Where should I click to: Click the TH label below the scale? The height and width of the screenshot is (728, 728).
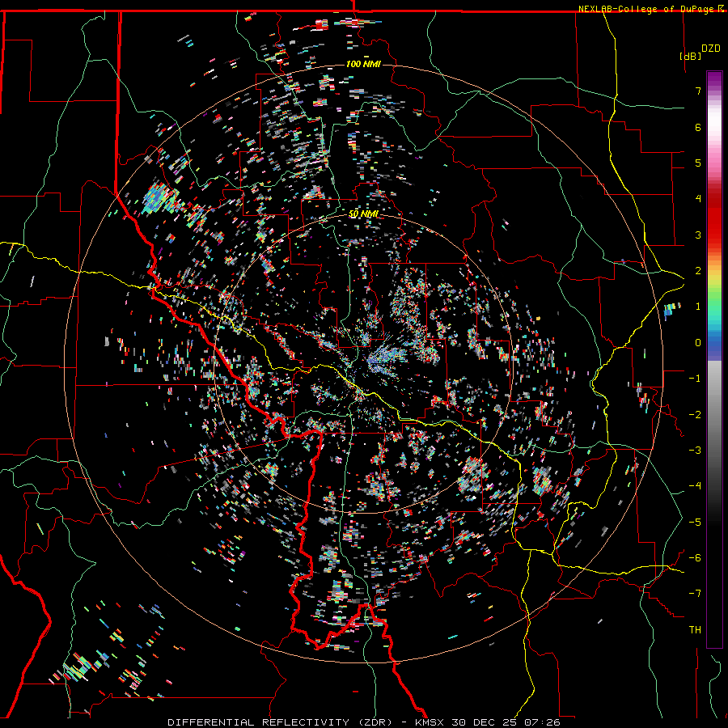click(x=695, y=630)
